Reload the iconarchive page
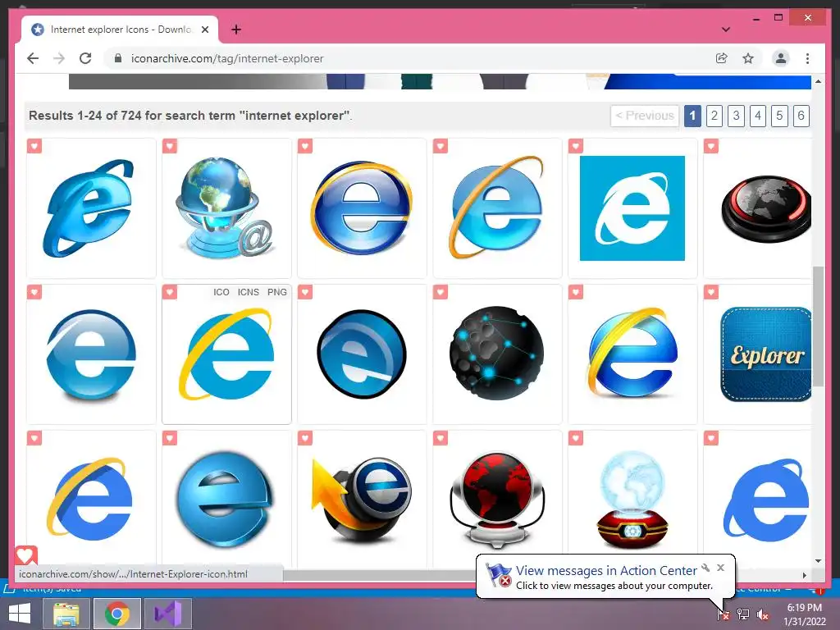Image resolution: width=840 pixels, height=630 pixels. (x=85, y=58)
